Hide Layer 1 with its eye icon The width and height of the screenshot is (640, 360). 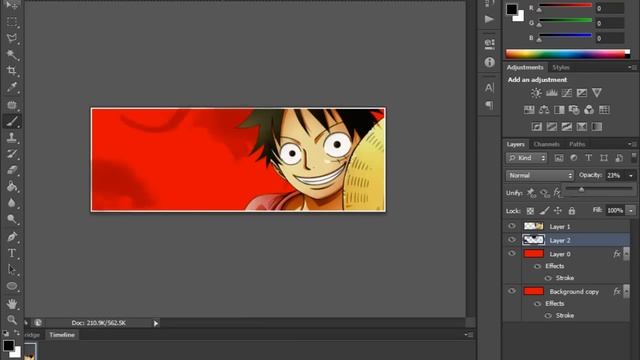click(512, 226)
